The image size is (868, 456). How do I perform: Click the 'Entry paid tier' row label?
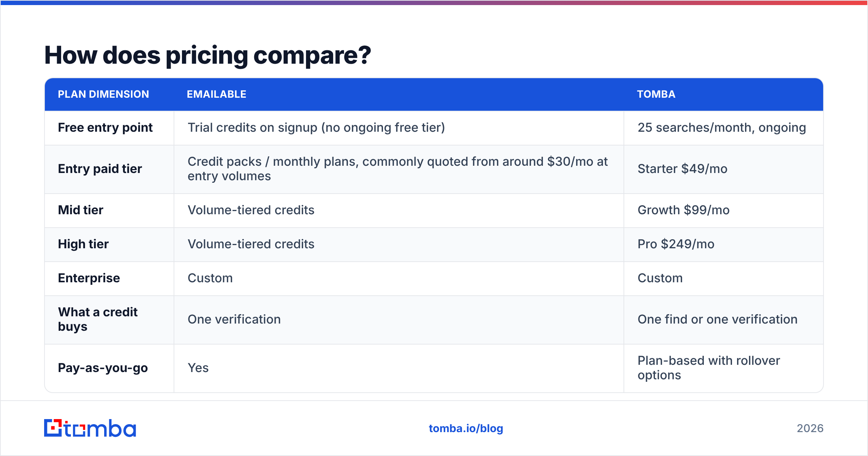click(x=100, y=169)
